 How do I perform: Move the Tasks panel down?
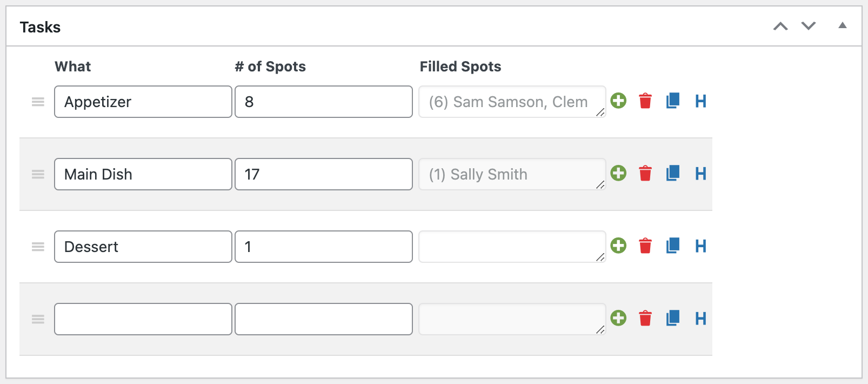[x=809, y=26]
